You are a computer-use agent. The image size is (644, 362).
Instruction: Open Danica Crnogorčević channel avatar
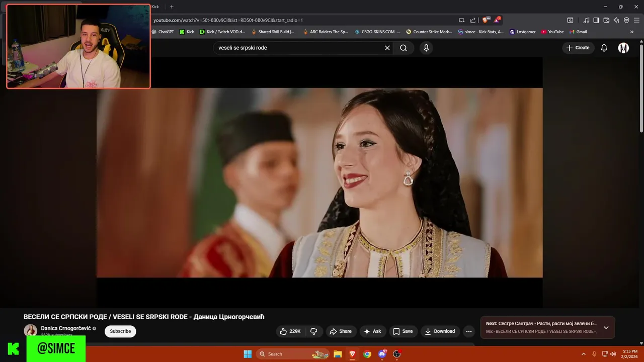pos(31,330)
